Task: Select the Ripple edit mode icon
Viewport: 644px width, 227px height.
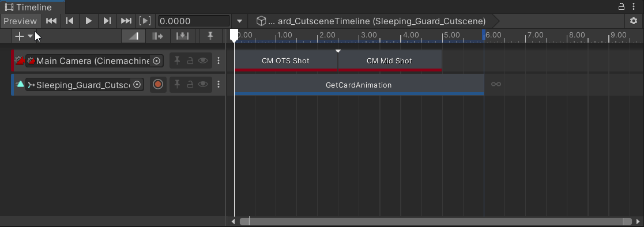Action: 158,36
